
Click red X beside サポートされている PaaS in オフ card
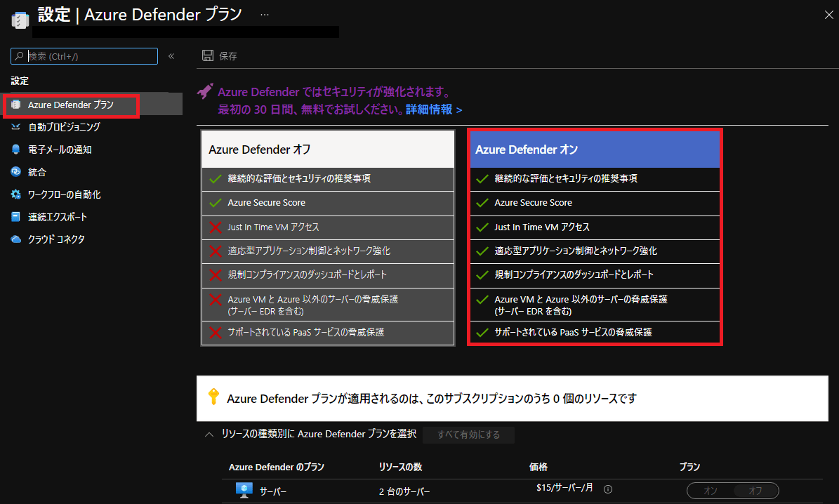(x=216, y=333)
